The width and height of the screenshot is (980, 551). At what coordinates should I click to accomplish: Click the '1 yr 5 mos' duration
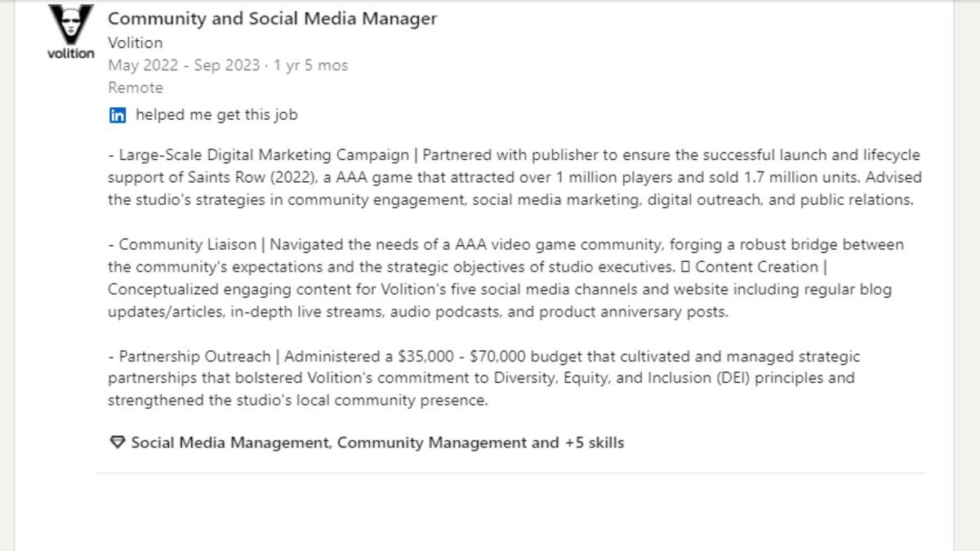[x=311, y=65]
